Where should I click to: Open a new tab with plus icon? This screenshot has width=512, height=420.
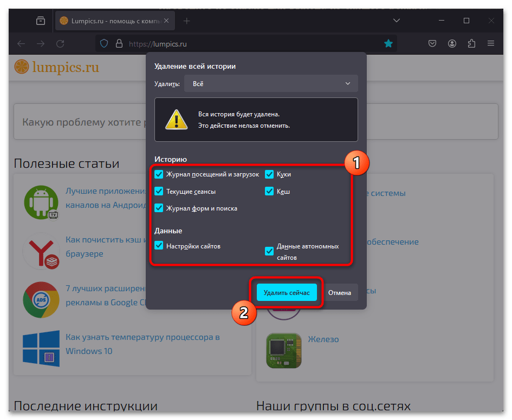click(186, 21)
